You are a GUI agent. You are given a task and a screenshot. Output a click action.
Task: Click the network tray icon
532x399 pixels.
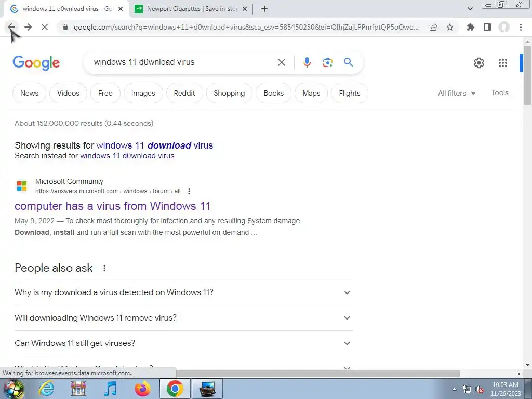pos(467,389)
